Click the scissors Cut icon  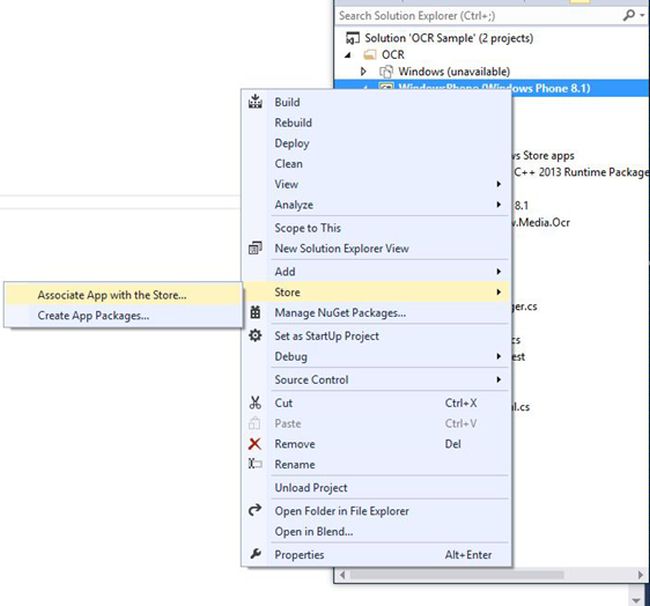pyautogui.click(x=255, y=402)
